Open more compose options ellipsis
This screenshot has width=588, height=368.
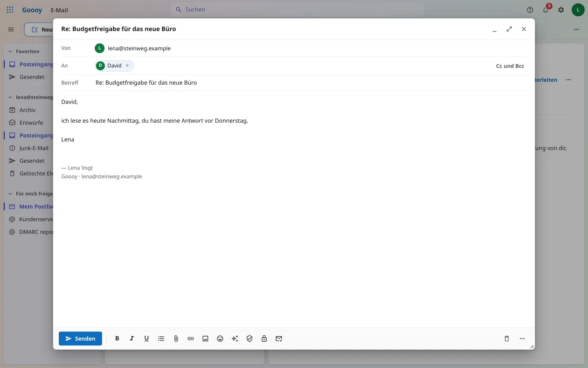coord(522,339)
